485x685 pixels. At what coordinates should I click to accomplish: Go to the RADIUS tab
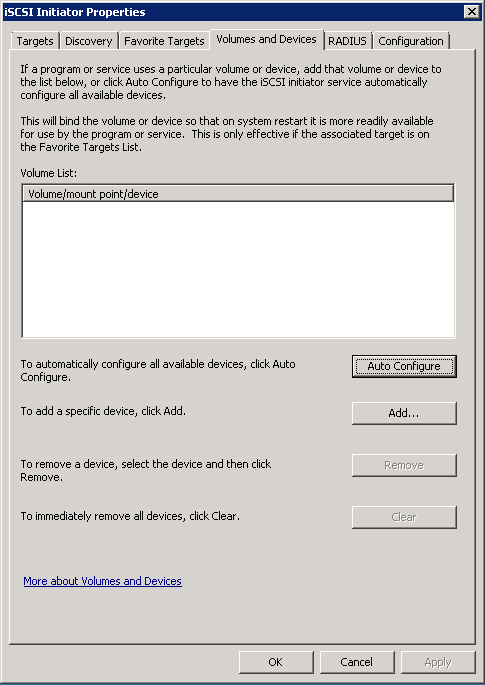(x=347, y=41)
